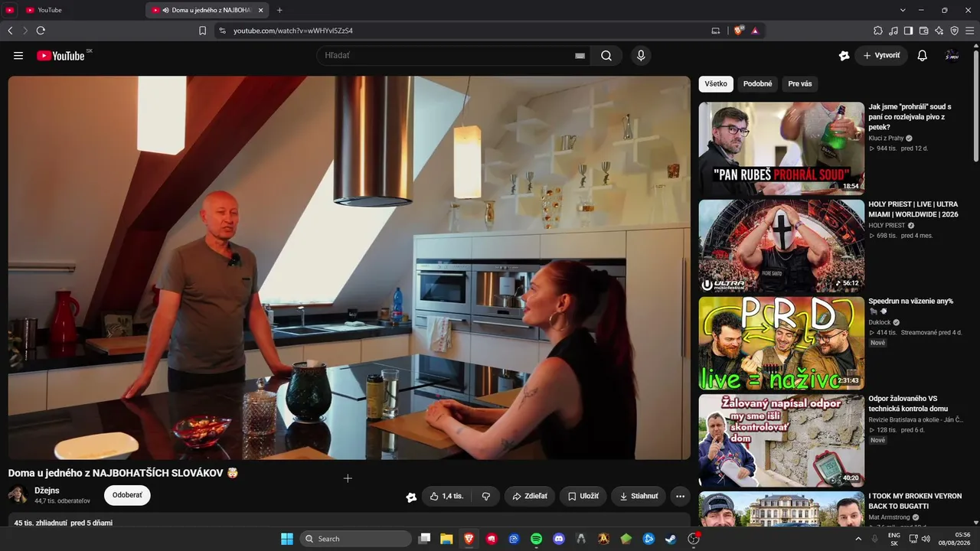This screenshot has width=980, height=551.
Task: Expand the browser tab search dropdown
Action: [903, 10]
